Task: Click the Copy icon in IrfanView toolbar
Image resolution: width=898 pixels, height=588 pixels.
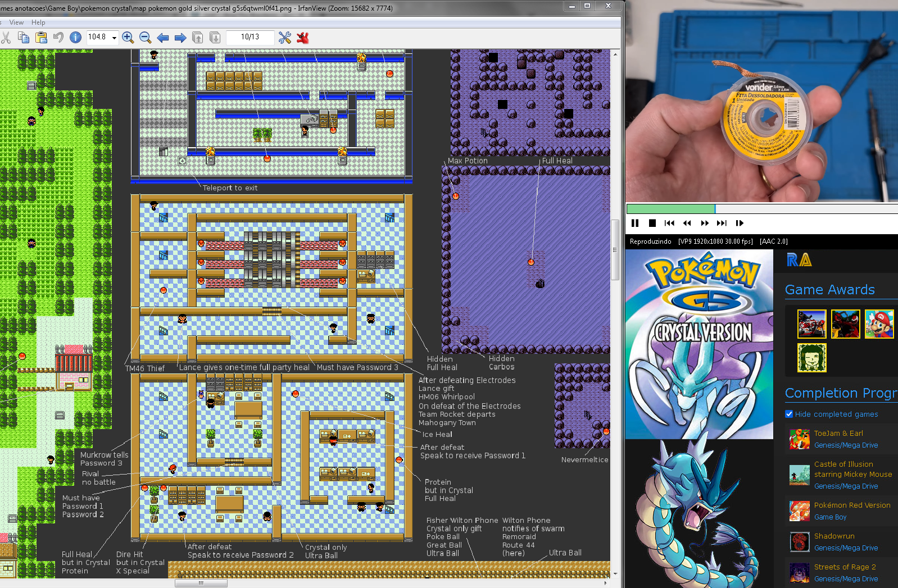Action: click(24, 38)
